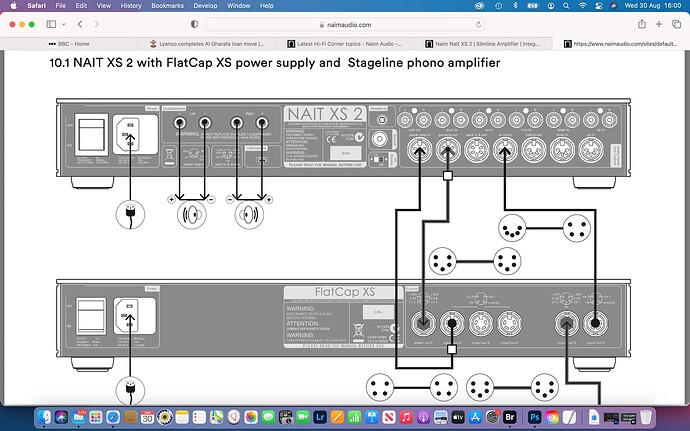
Task: Open Mail from the Dock
Action: pyautogui.click(x=79, y=416)
